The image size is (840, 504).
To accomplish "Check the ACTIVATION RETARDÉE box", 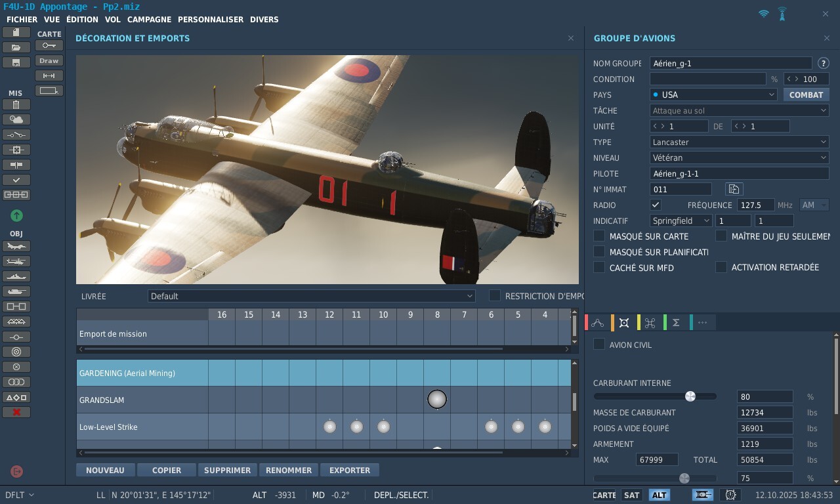I will point(721,267).
